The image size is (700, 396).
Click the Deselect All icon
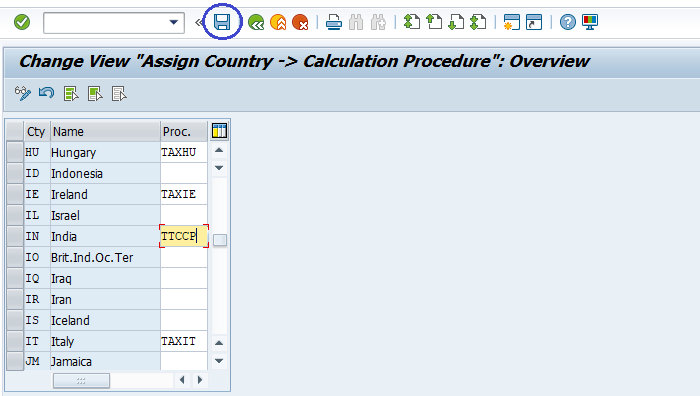(119, 94)
